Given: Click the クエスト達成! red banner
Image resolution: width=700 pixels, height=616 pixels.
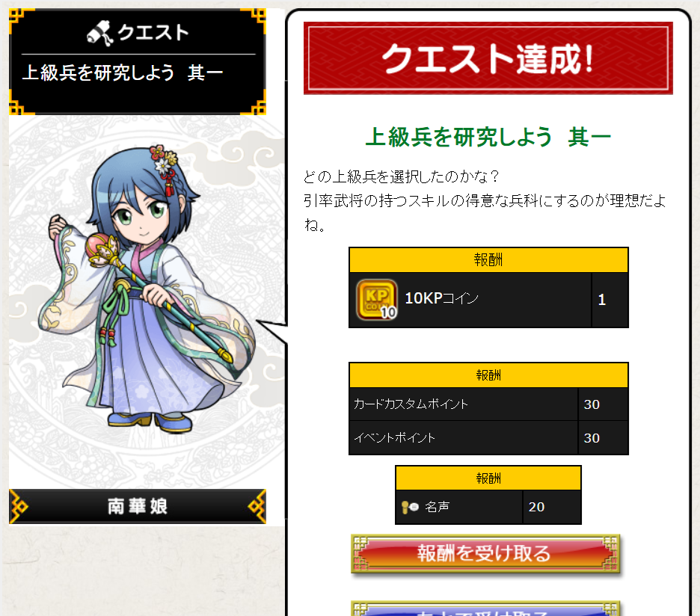Looking at the screenshot, I should (x=488, y=58).
